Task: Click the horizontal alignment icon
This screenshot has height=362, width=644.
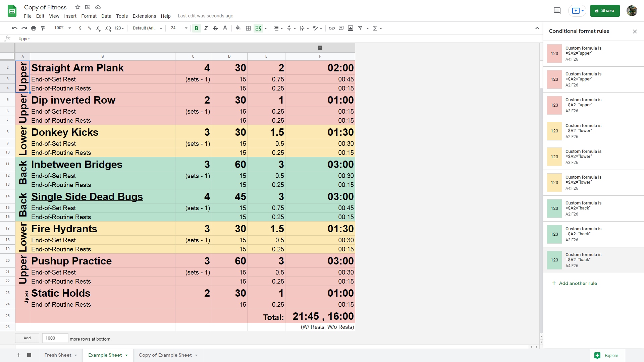Action: click(275, 28)
